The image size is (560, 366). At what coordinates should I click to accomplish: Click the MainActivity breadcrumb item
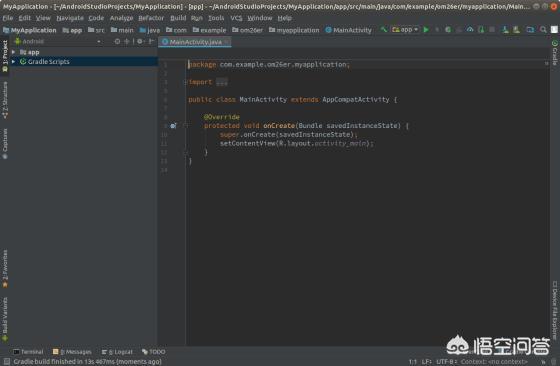point(349,30)
